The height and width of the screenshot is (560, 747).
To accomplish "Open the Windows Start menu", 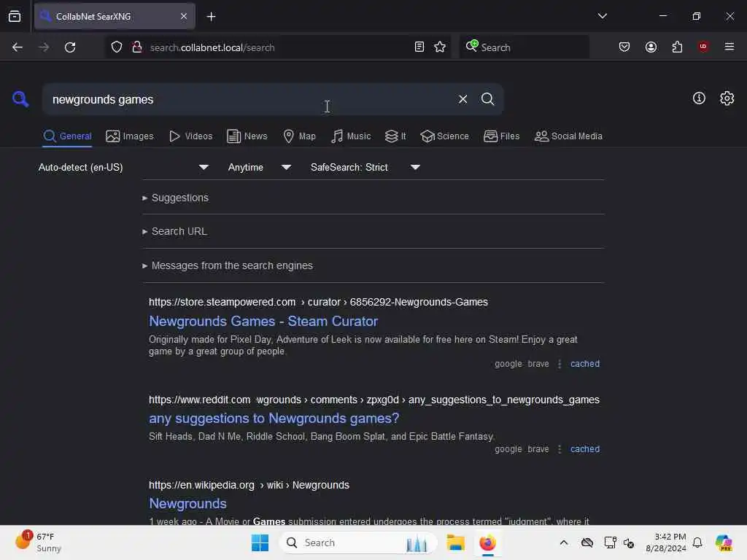I will coord(260,542).
